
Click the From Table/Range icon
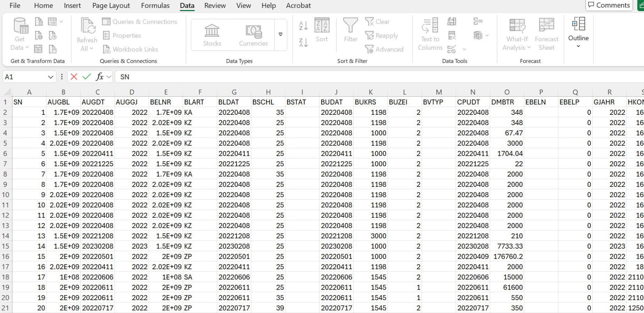(x=38, y=49)
